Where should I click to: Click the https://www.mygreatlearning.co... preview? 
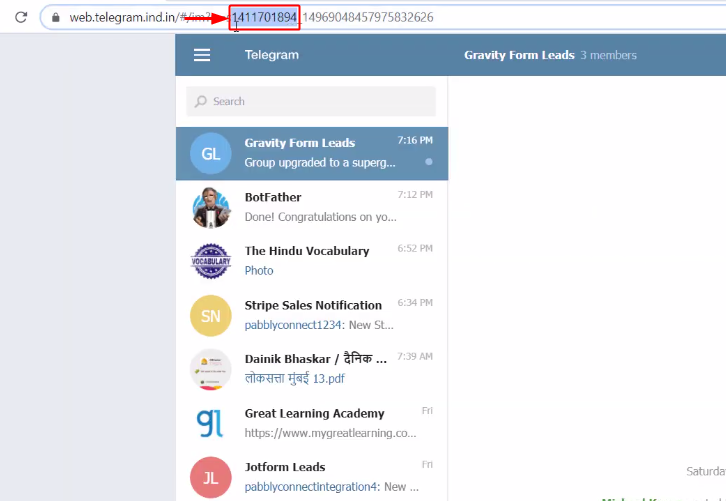(x=330, y=433)
